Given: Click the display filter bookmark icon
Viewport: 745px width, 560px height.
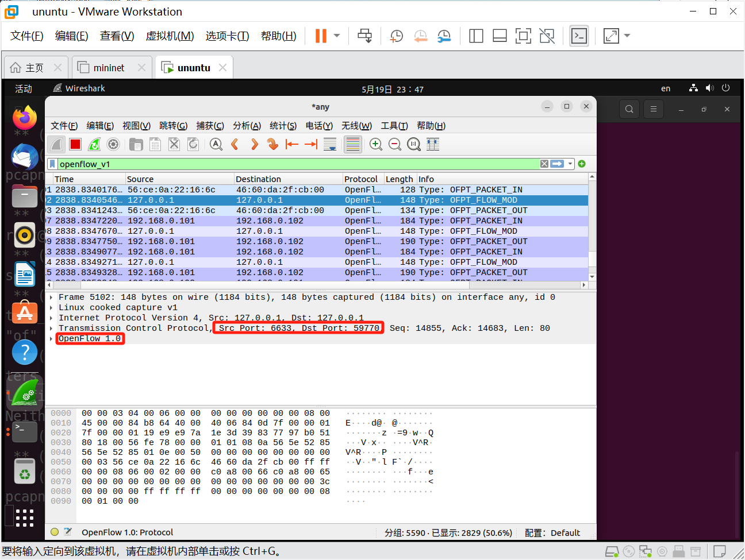Looking at the screenshot, I should point(52,164).
